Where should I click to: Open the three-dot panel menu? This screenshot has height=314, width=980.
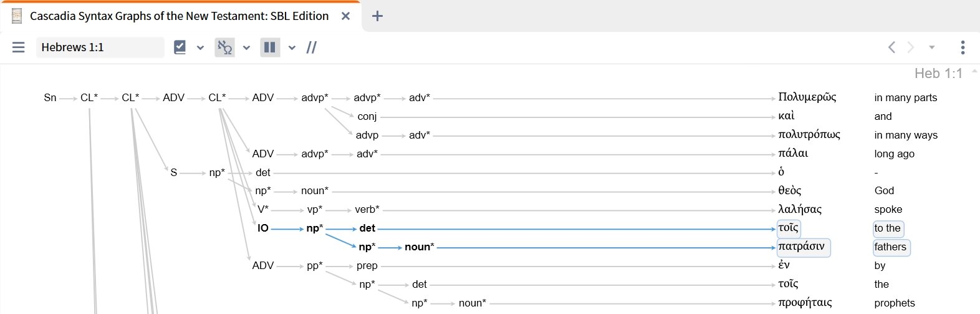[963, 47]
